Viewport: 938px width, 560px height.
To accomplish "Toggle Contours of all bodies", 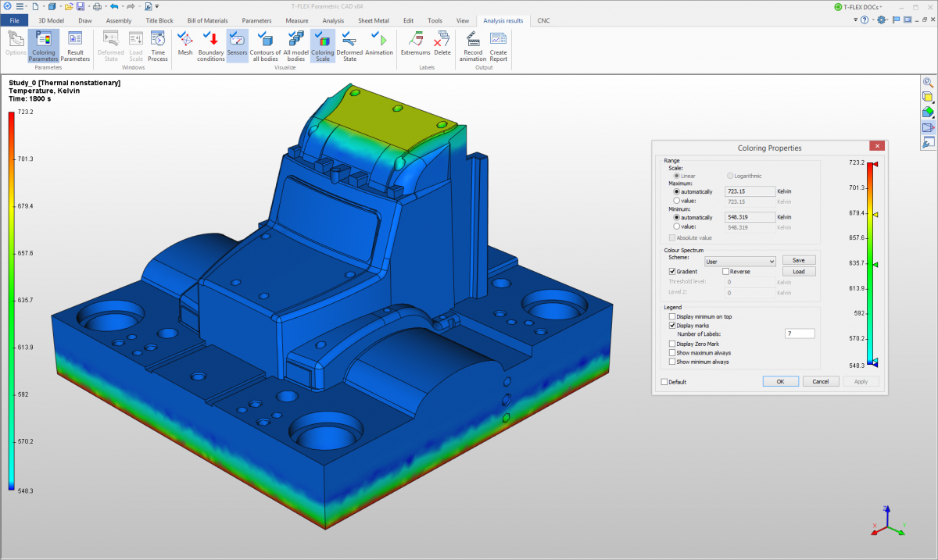I will 265,46.
